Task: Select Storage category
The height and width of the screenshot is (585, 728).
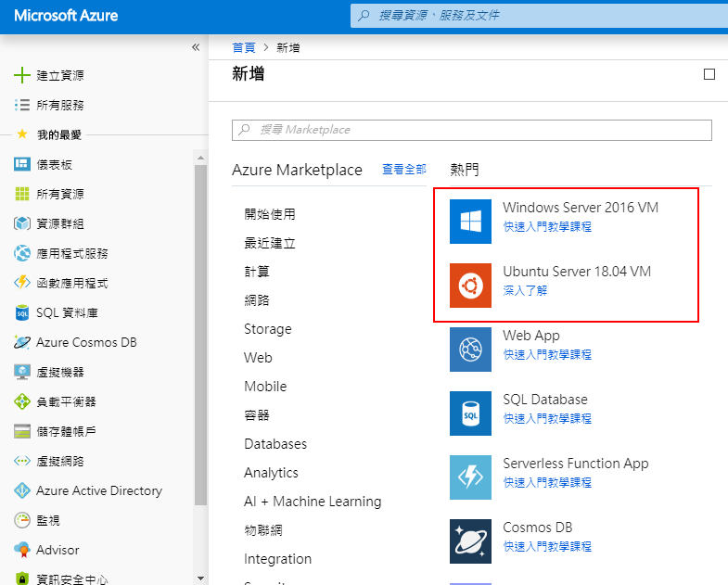Action: [x=268, y=329]
